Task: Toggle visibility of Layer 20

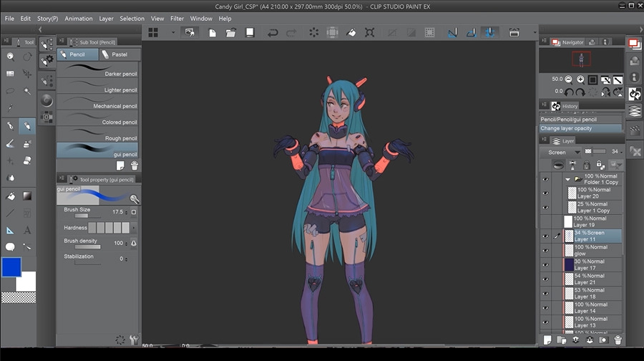Action: 545,193
